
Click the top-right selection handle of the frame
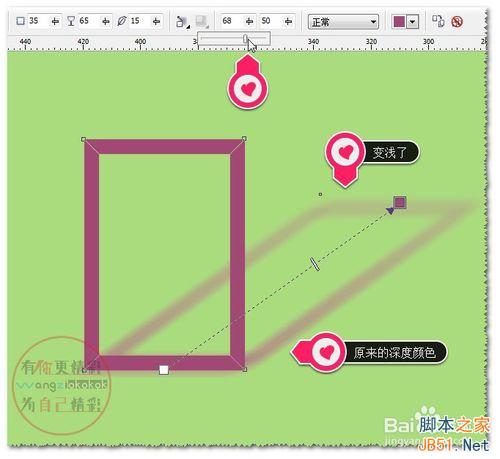tap(244, 138)
